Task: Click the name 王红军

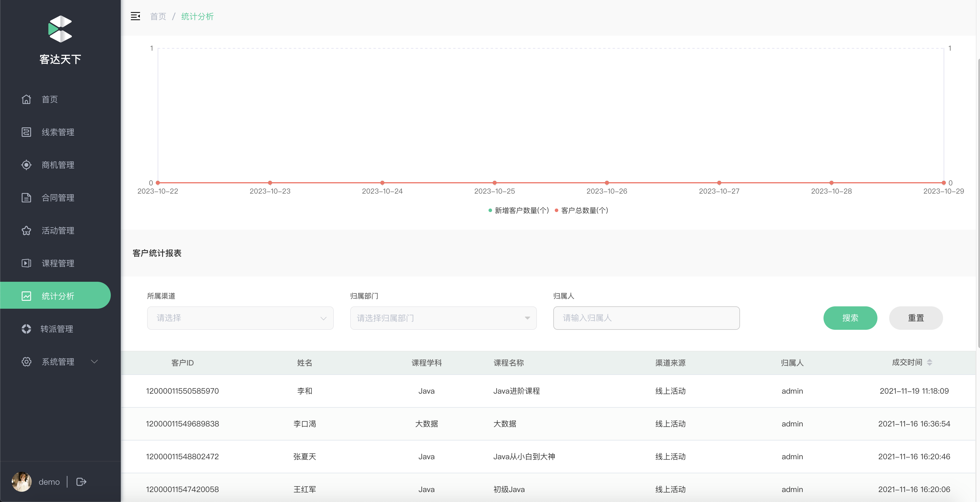Action: pos(304,489)
